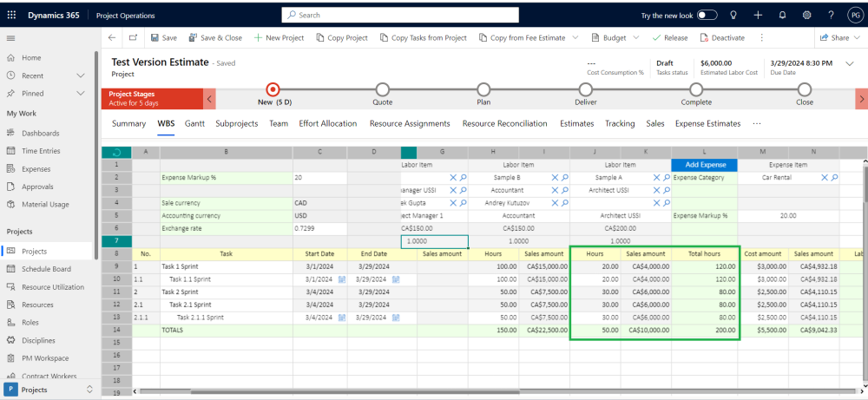
Task: Open the Resource Assignments tab
Action: pyautogui.click(x=409, y=124)
